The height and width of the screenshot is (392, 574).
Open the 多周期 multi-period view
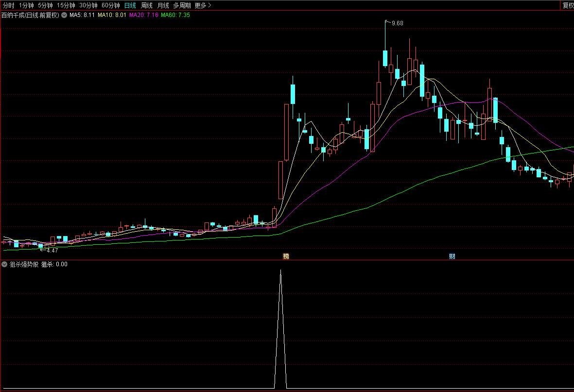pos(182,5)
